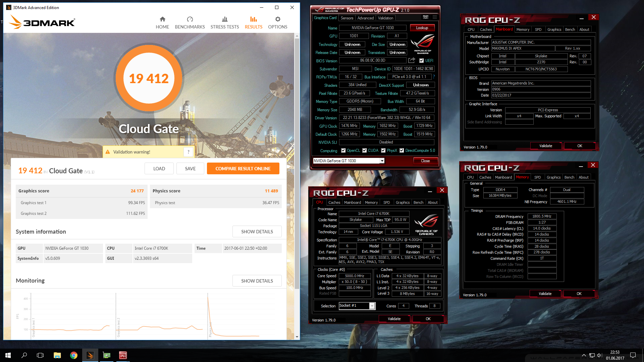
Task: Click the Graphics score value 24 177
Action: click(x=137, y=191)
